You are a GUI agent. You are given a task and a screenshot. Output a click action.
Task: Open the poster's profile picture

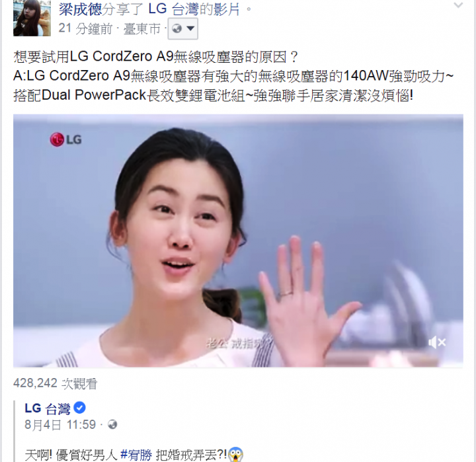pyautogui.click(x=32, y=19)
